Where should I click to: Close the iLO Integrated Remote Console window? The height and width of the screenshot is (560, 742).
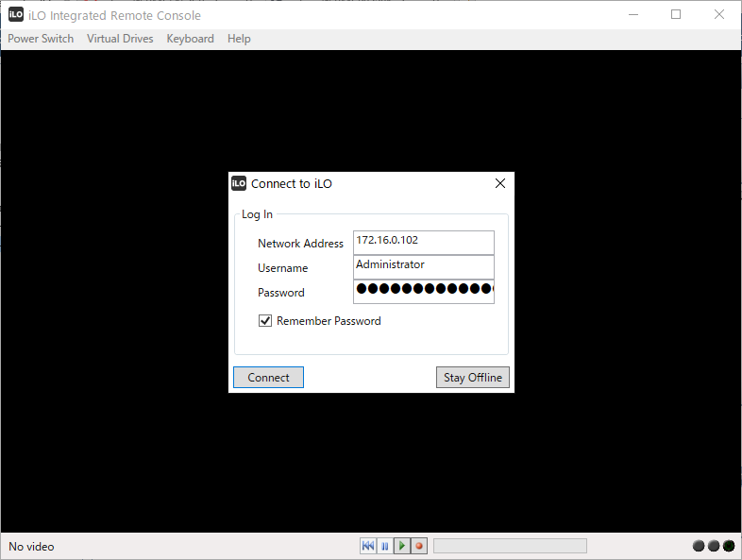(x=719, y=15)
